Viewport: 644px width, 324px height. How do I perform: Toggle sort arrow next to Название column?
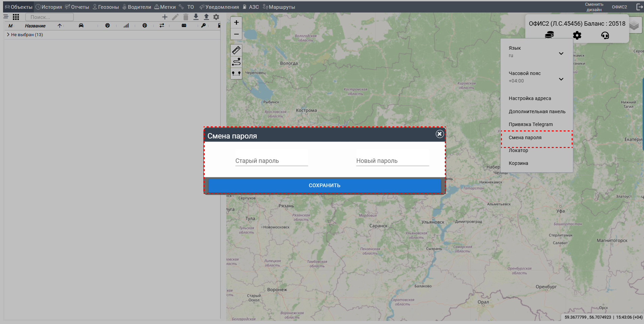coord(60,26)
